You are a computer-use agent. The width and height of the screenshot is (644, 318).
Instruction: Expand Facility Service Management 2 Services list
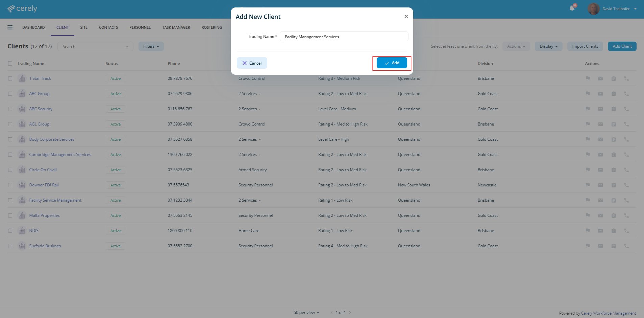[x=249, y=200]
